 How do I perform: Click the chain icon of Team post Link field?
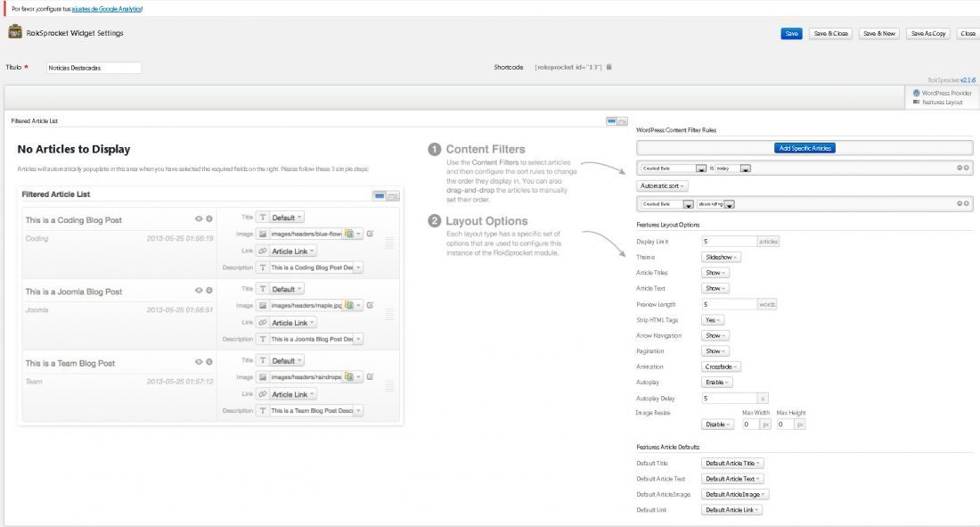point(263,394)
